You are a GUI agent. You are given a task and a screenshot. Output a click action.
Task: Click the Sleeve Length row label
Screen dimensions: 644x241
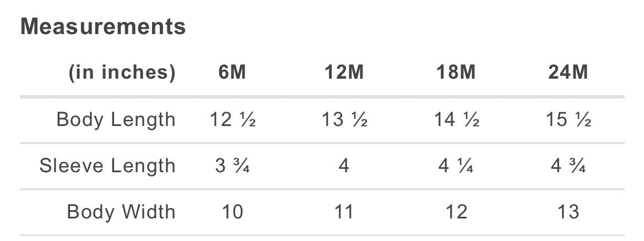coord(107,166)
